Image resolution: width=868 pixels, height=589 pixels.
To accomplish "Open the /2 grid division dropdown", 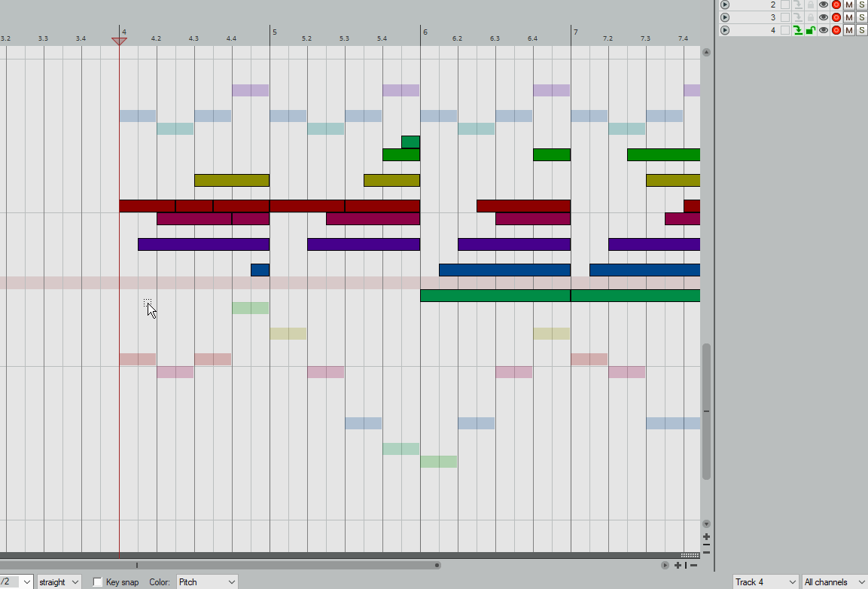I will point(16,581).
